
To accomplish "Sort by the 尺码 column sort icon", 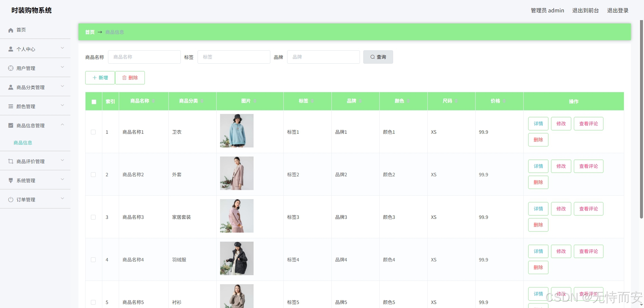I will point(456,101).
